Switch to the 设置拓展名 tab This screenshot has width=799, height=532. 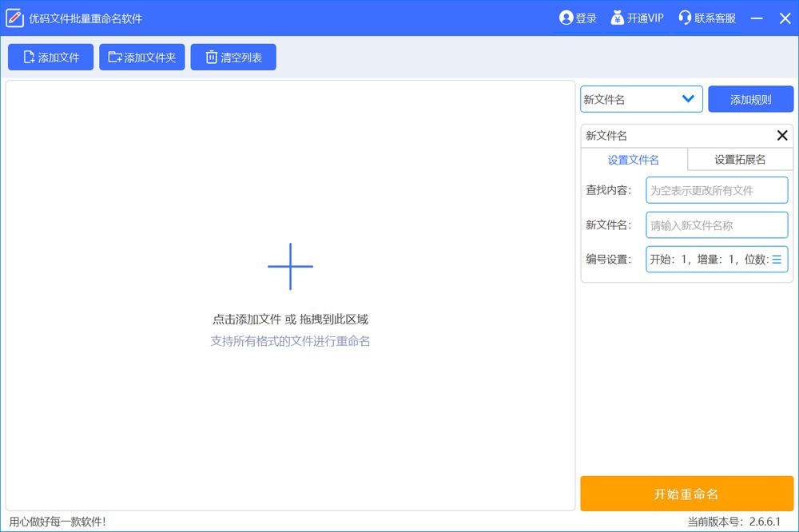pyautogui.click(x=740, y=160)
